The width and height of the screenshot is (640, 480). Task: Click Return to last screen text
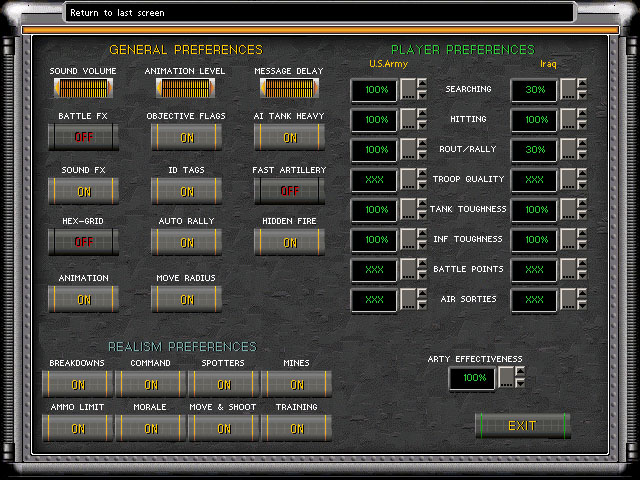tap(117, 13)
